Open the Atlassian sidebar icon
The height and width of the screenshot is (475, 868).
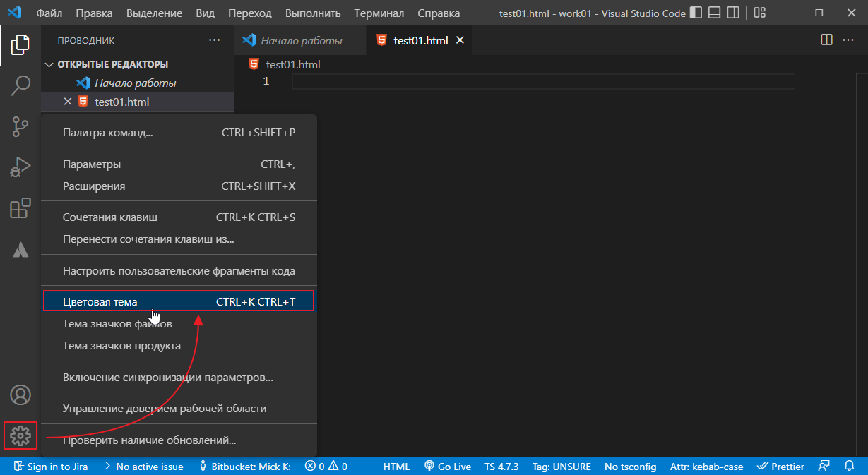pos(20,249)
